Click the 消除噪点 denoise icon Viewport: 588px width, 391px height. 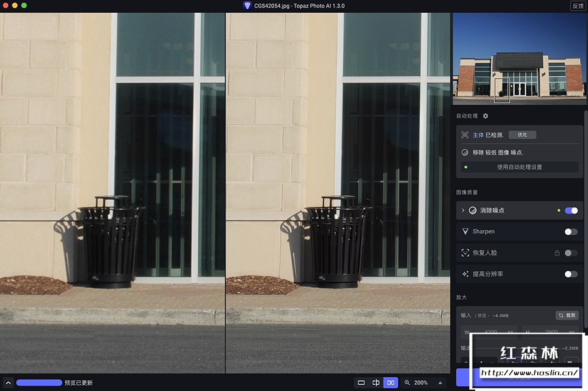point(473,210)
